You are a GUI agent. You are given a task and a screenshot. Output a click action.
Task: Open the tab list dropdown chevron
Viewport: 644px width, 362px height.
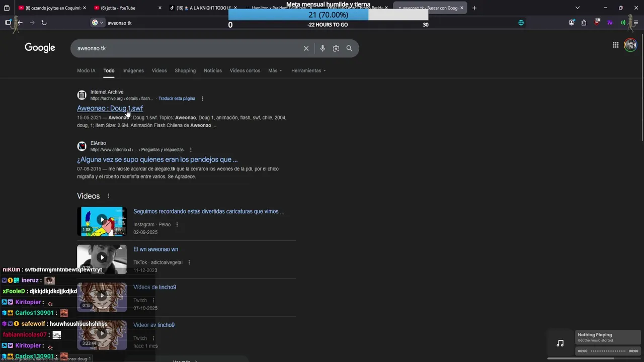tap(577, 8)
